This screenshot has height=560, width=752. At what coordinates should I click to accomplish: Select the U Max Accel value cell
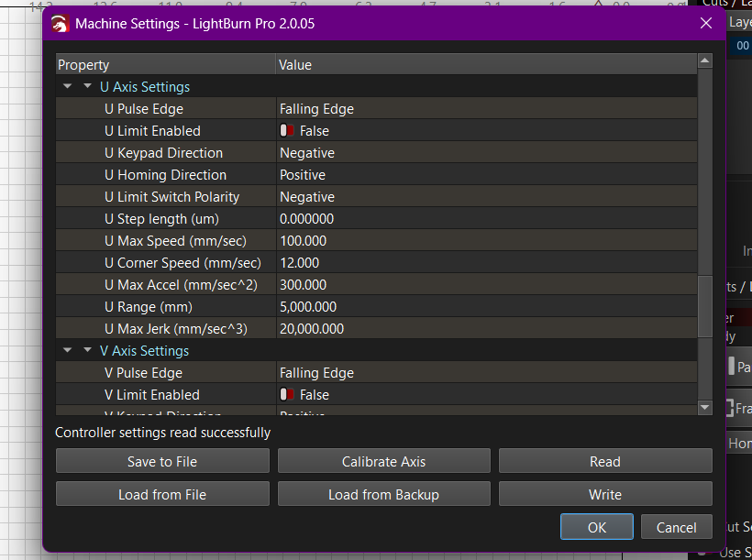point(486,285)
